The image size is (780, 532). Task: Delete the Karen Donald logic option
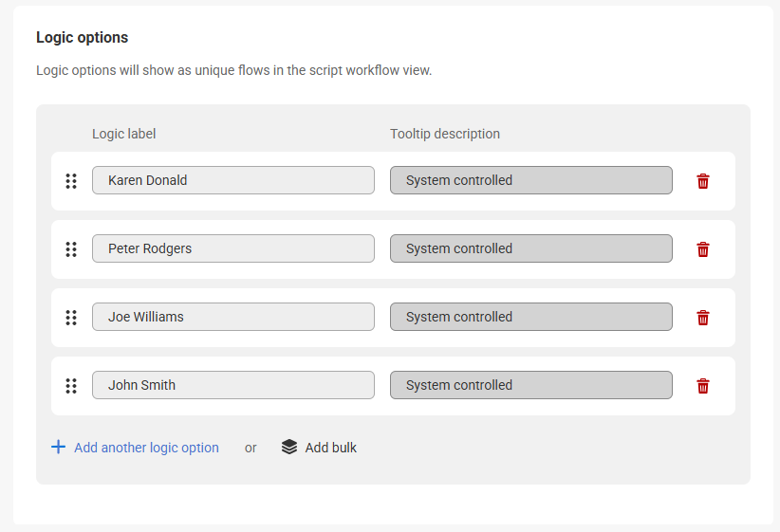click(x=703, y=181)
